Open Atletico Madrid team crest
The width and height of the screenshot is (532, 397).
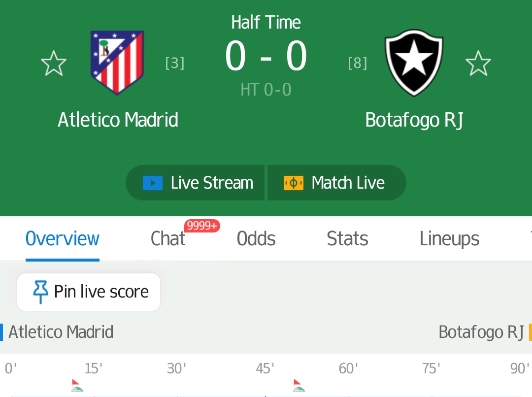(x=117, y=63)
